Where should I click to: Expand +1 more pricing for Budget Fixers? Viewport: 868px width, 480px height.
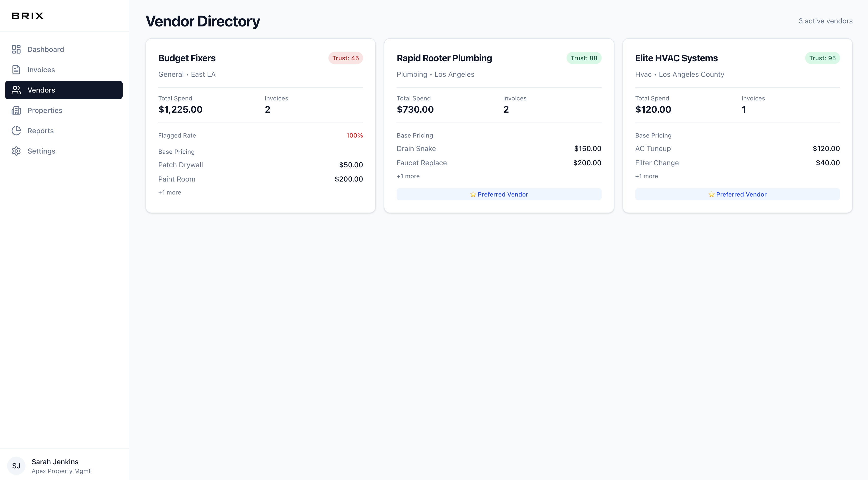click(169, 192)
